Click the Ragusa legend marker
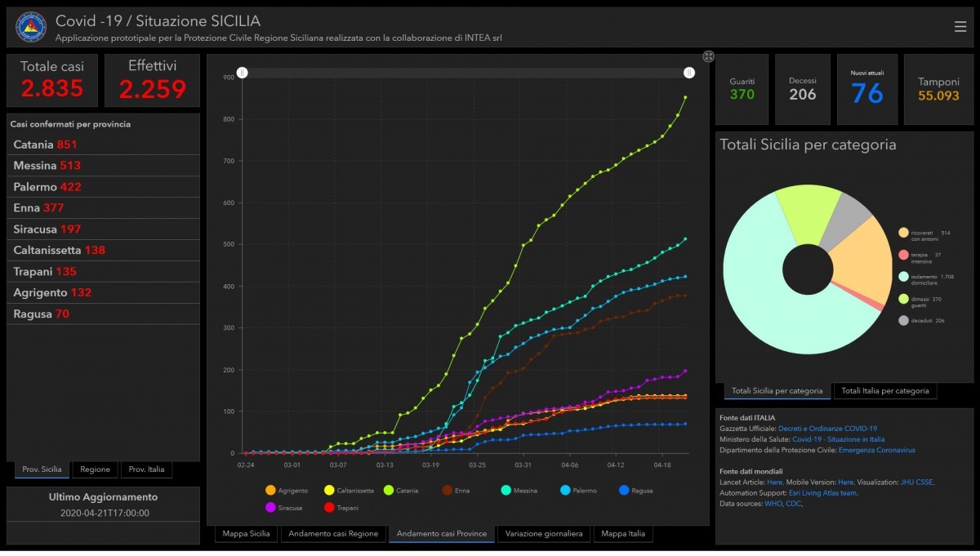 [625, 491]
